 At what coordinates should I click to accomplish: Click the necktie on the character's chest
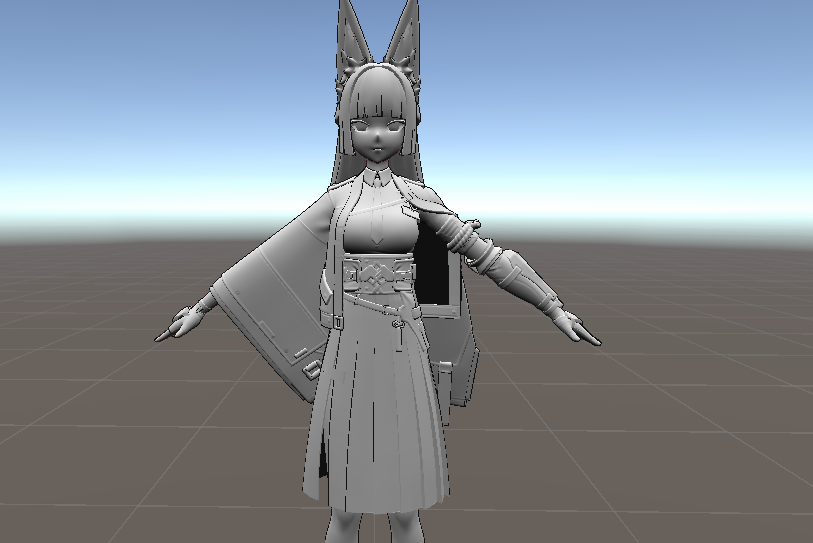coord(376,225)
